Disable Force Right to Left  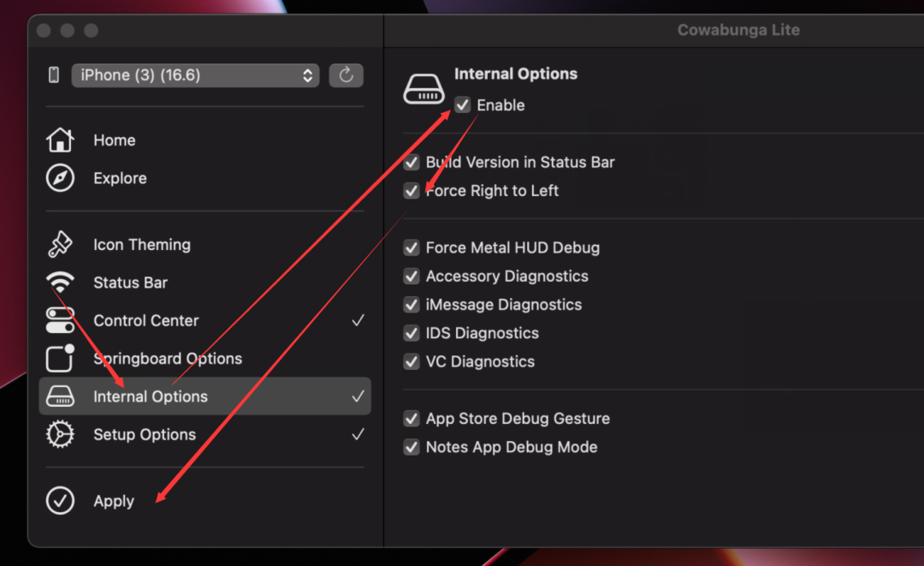pyautogui.click(x=412, y=191)
